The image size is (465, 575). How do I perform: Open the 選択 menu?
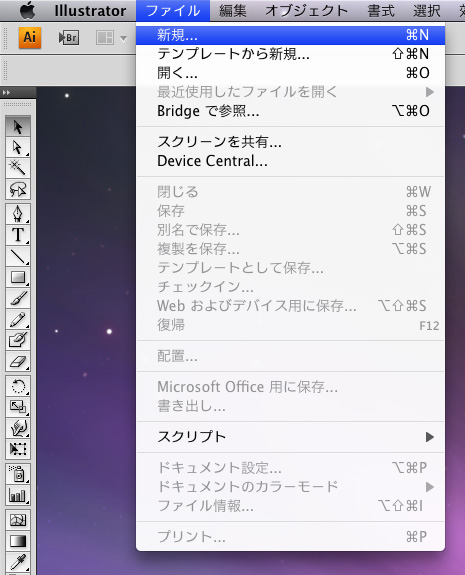(426, 11)
